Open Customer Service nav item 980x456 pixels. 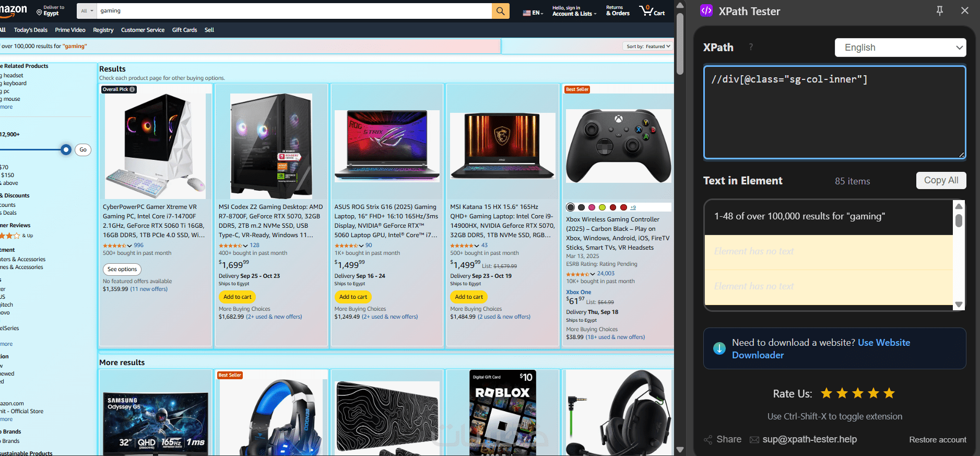coord(143,30)
